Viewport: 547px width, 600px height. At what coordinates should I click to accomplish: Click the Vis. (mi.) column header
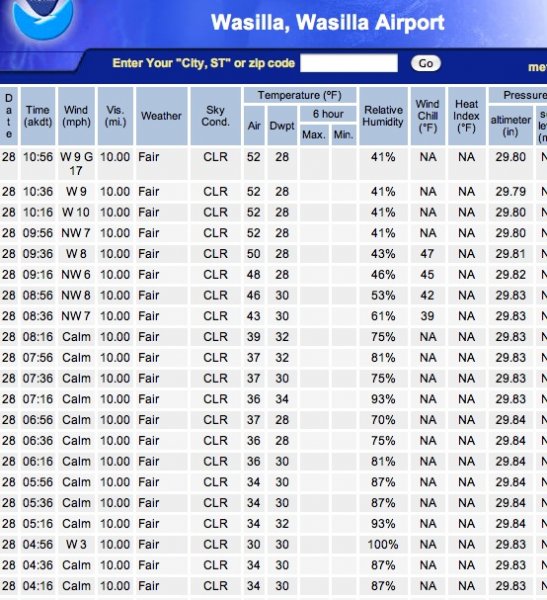tap(115, 116)
